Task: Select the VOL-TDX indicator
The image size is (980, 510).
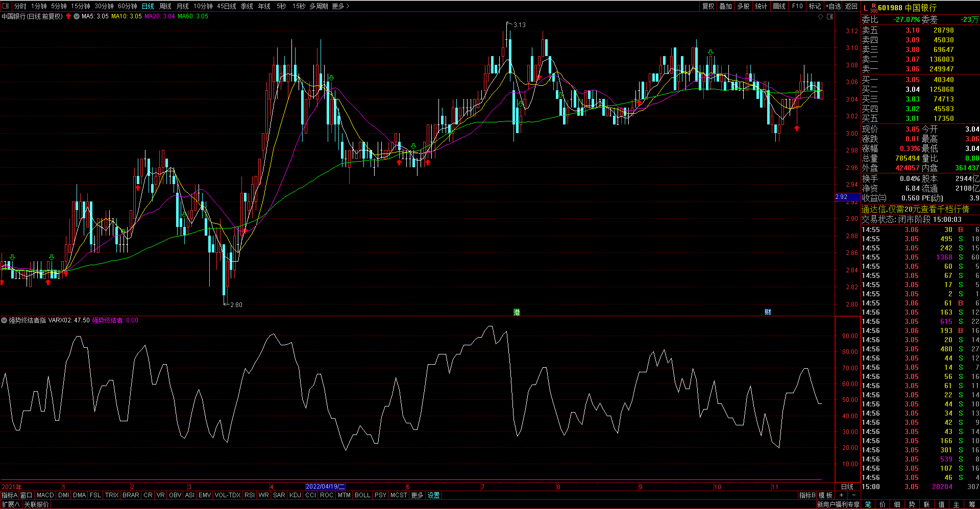Action: point(228,495)
